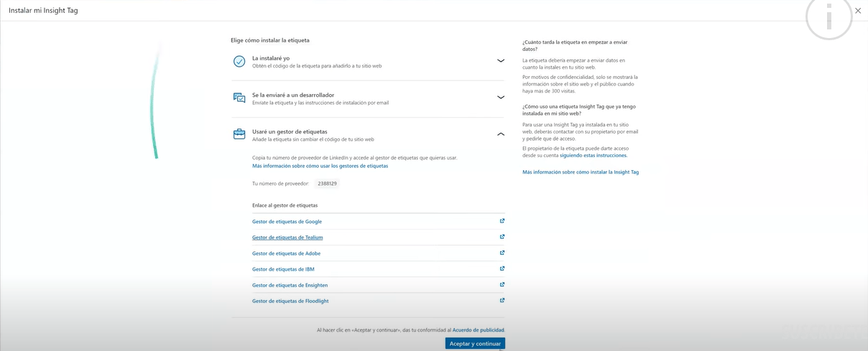
Task: Open Gestor de etiquetas de Google link
Action: [287, 222]
